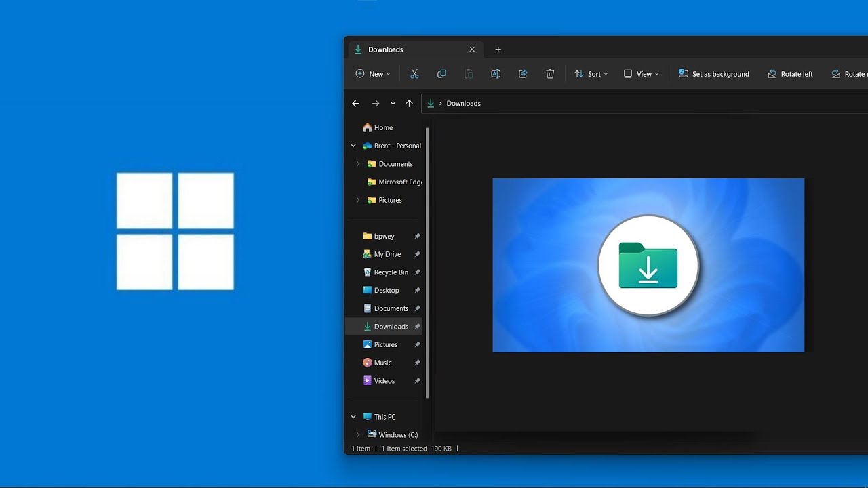This screenshot has width=868, height=488.
Task: Go forward with the right arrow
Action: coord(375,104)
